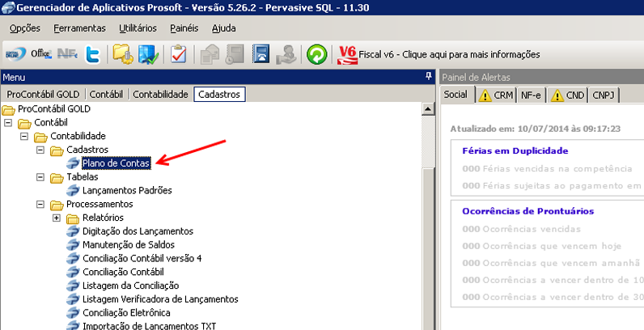The image size is (644, 330).
Task: Click the ProContábil GOLD root folder icon
Action: tap(8, 109)
